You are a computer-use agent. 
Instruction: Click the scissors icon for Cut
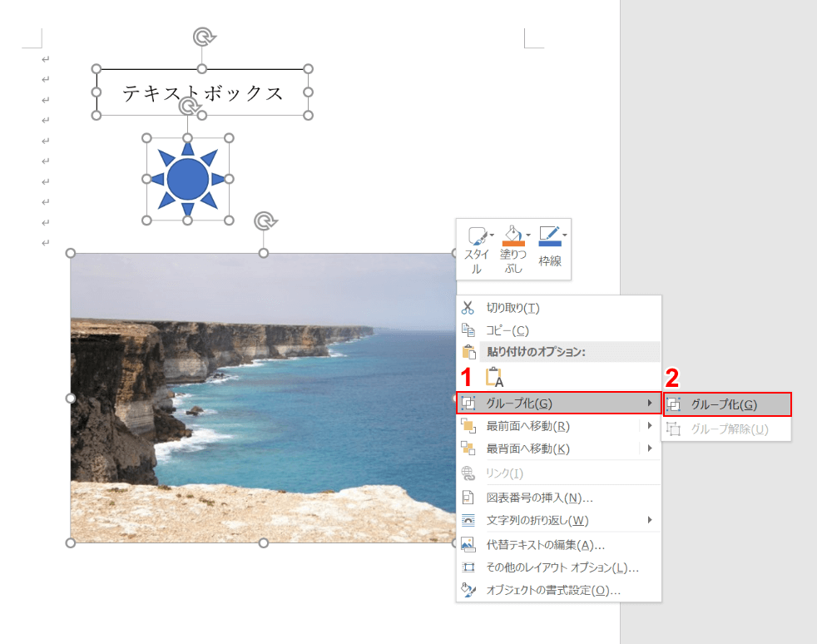(x=468, y=308)
